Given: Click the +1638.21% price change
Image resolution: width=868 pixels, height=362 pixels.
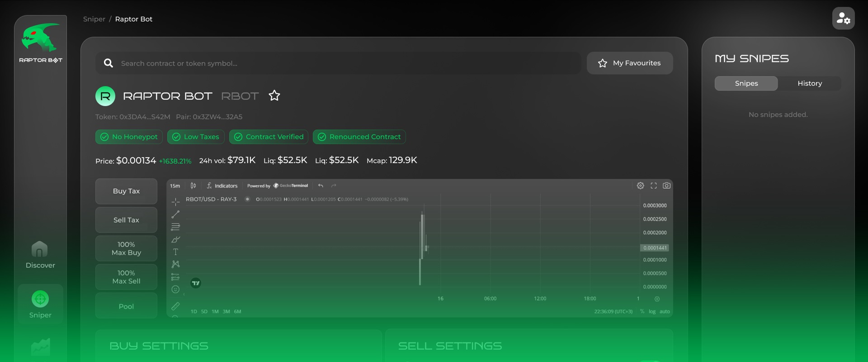Looking at the screenshot, I should pos(175,161).
